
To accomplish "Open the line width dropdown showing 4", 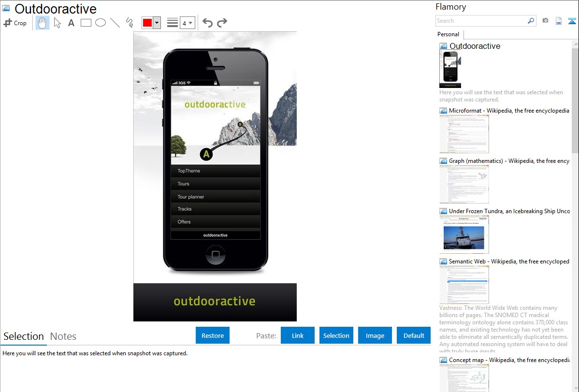I will coord(187,23).
